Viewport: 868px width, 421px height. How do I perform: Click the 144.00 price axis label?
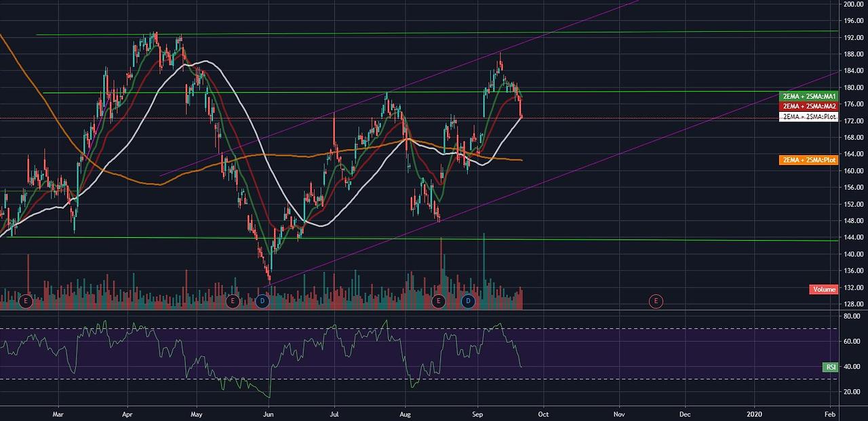[852, 237]
